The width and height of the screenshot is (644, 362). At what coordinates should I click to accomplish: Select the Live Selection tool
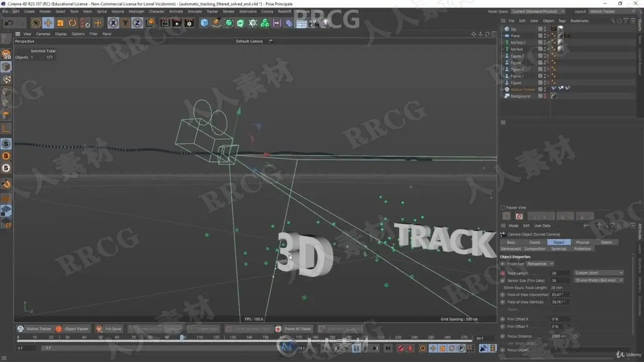pyautogui.click(x=36, y=23)
